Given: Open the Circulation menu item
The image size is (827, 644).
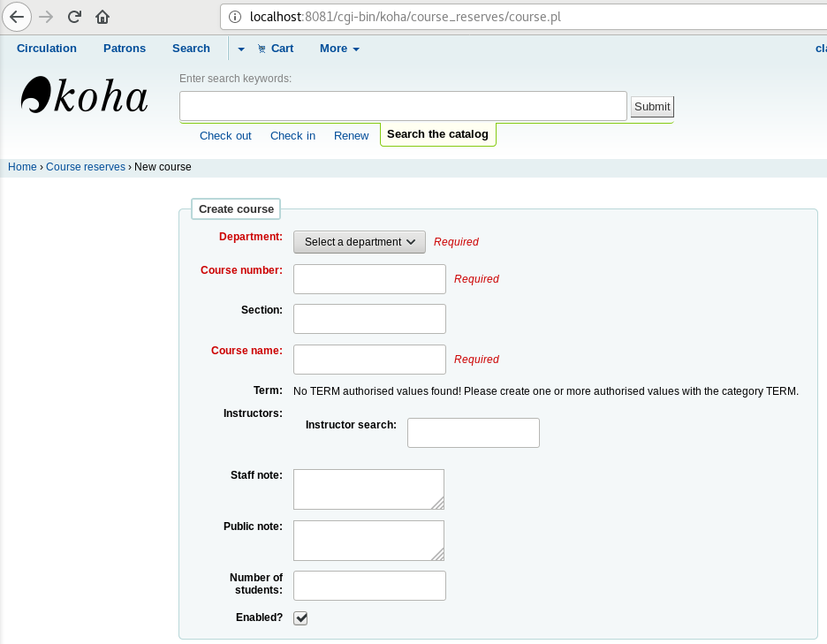Looking at the screenshot, I should tap(47, 49).
